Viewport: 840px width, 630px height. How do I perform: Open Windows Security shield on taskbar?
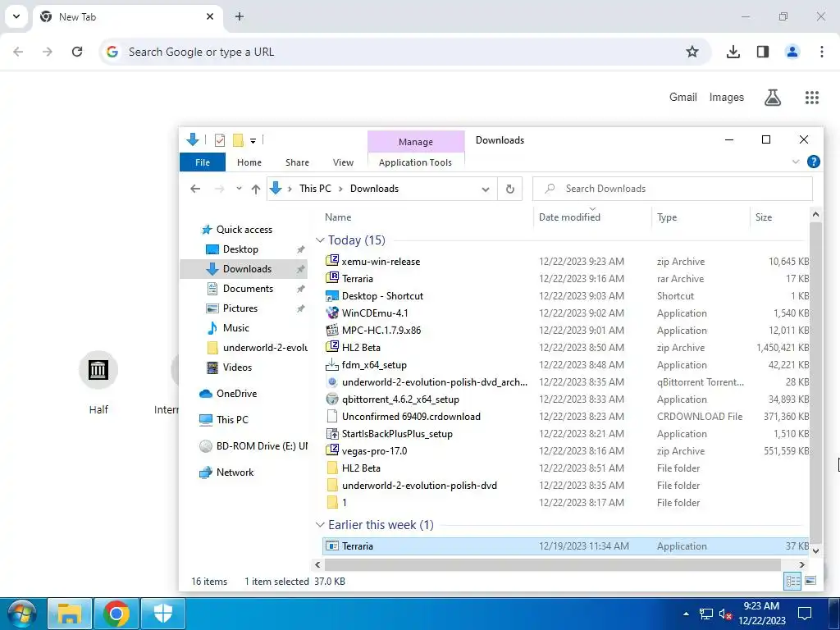point(163,614)
